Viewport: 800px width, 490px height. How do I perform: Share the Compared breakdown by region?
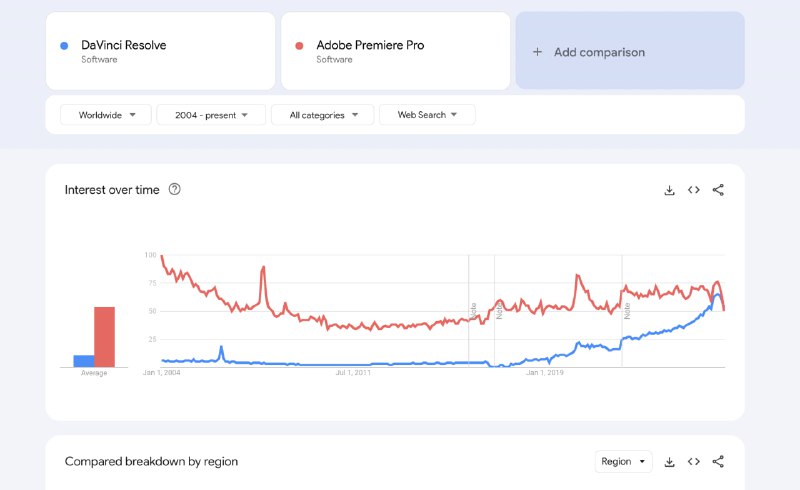tap(718, 462)
